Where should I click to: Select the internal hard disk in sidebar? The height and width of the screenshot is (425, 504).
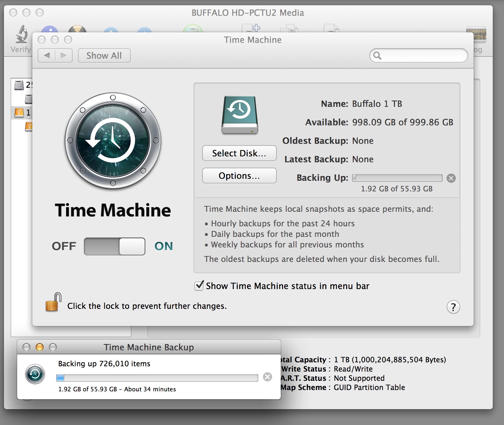point(19,85)
